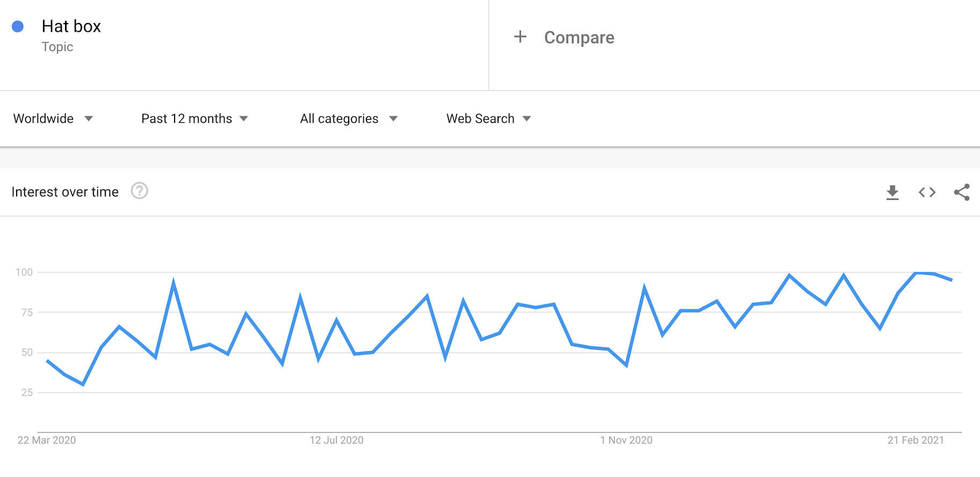Click the embed code icon
980x477 pixels.
(927, 192)
